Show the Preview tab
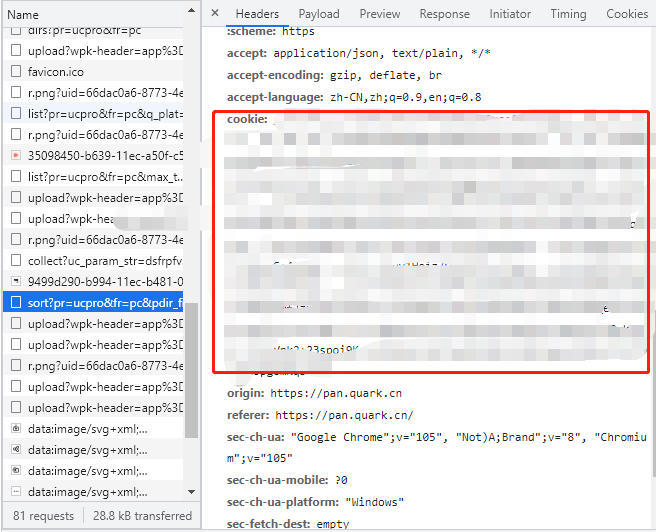 point(379,14)
